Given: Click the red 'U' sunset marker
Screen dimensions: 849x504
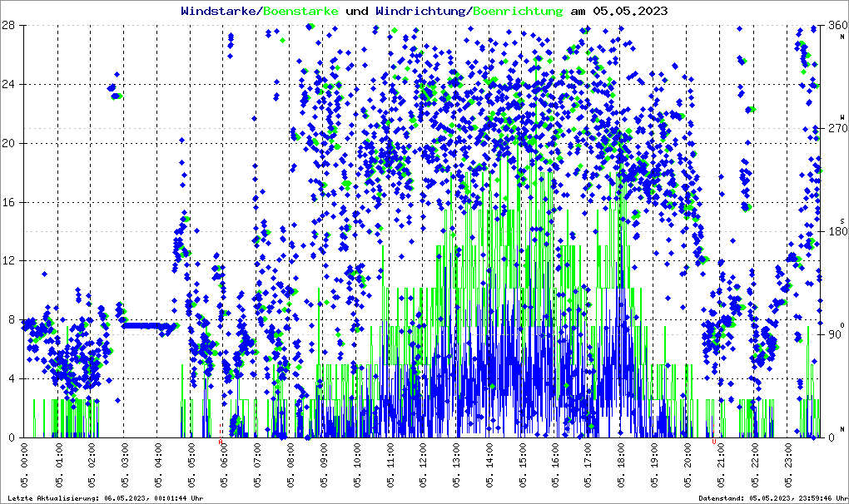Looking at the screenshot, I should [713, 442].
